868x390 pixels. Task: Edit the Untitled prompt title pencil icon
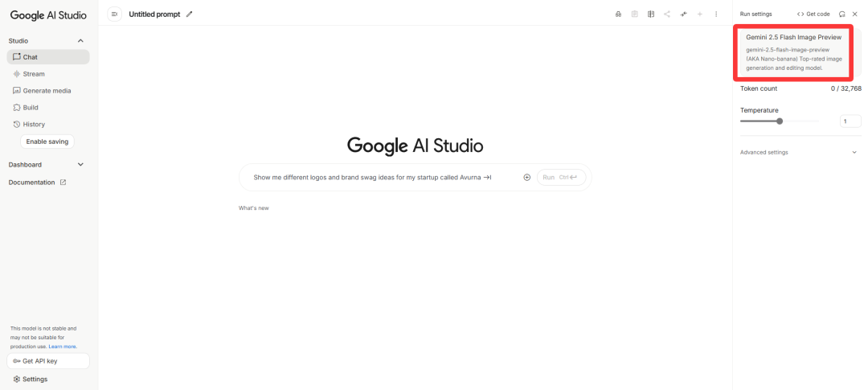(x=190, y=14)
